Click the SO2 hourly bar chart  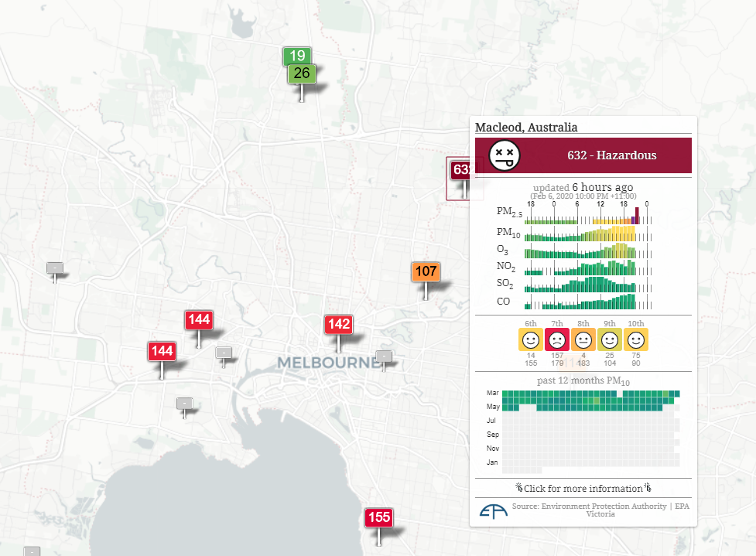point(588,285)
